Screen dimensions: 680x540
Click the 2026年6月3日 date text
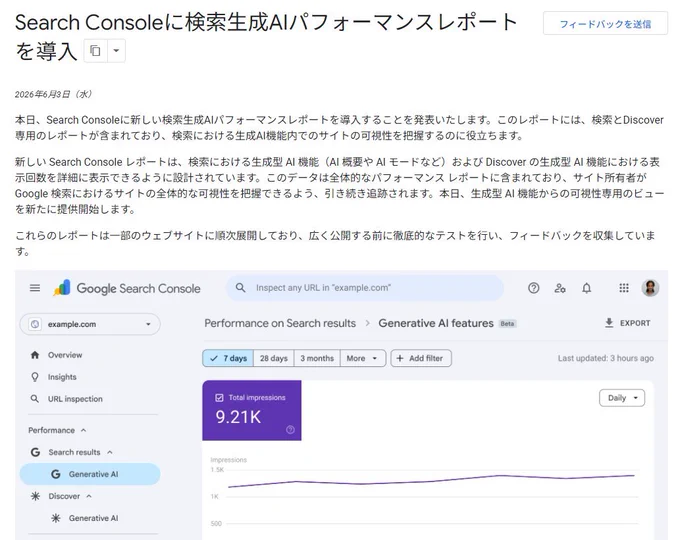(53, 94)
